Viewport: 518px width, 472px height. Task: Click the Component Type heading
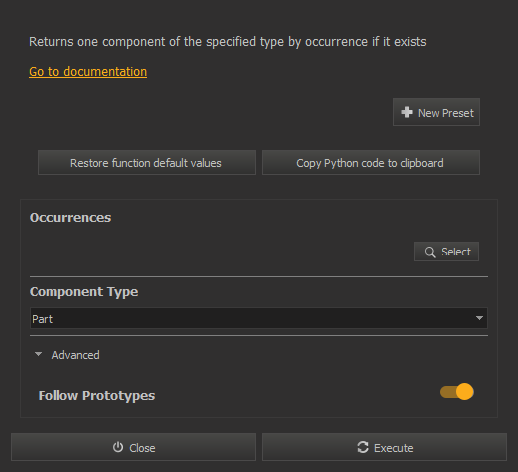coord(84,292)
